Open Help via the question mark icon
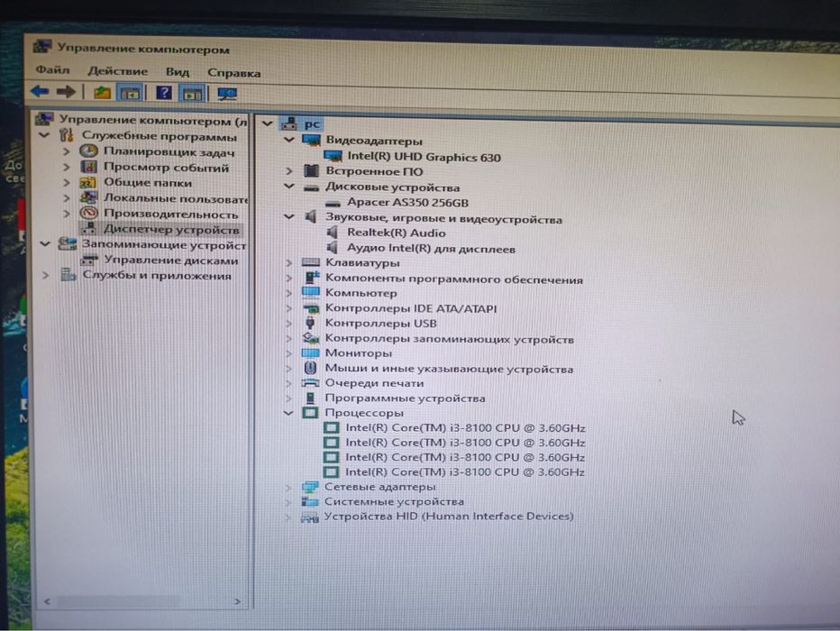This screenshot has width=840, height=631. (x=164, y=93)
